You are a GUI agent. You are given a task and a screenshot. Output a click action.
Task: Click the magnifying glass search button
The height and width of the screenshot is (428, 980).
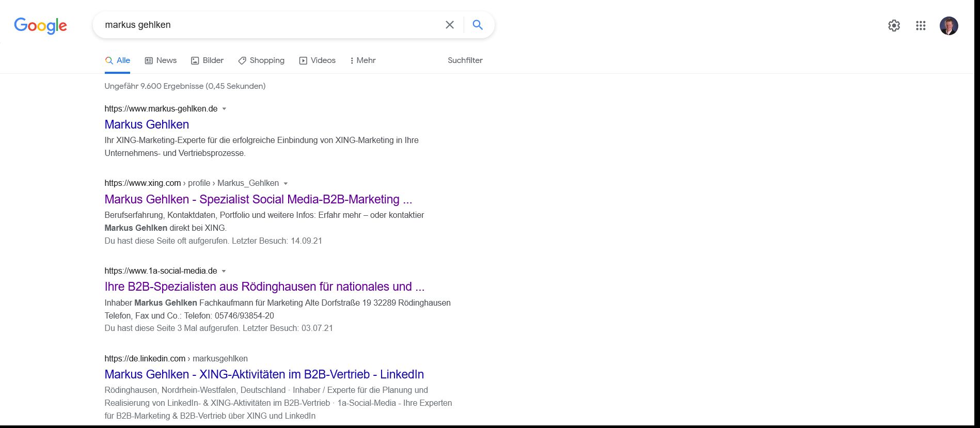pos(478,25)
